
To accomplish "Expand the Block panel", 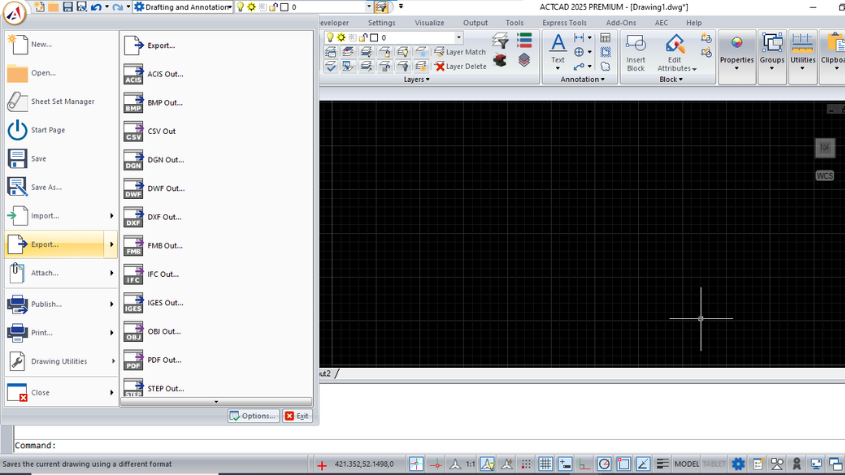I will point(671,79).
